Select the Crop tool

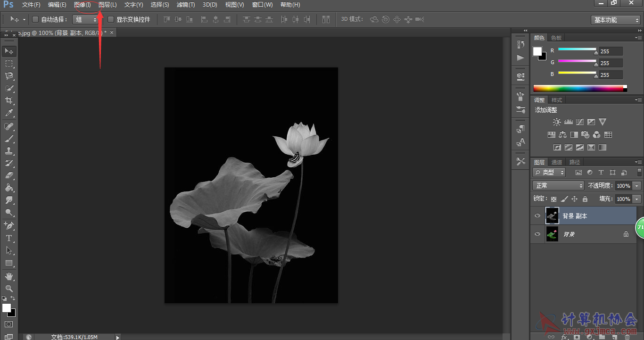click(x=9, y=100)
